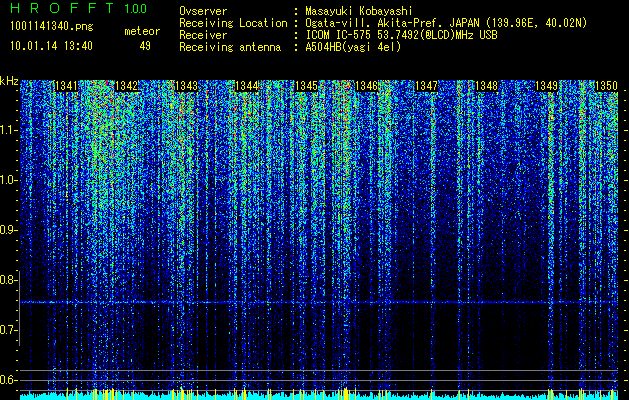Click the 0.8 kHz axis label

8,280
